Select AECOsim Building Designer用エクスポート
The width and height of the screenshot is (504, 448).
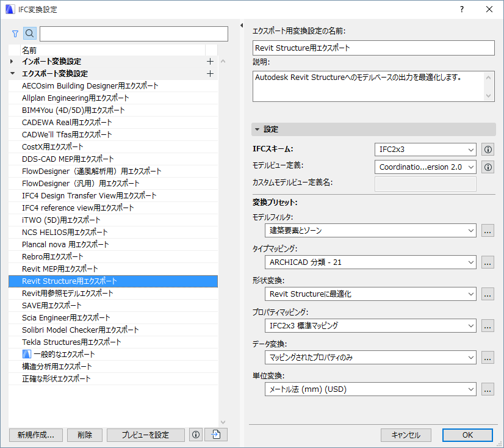pyautogui.click(x=113, y=86)
